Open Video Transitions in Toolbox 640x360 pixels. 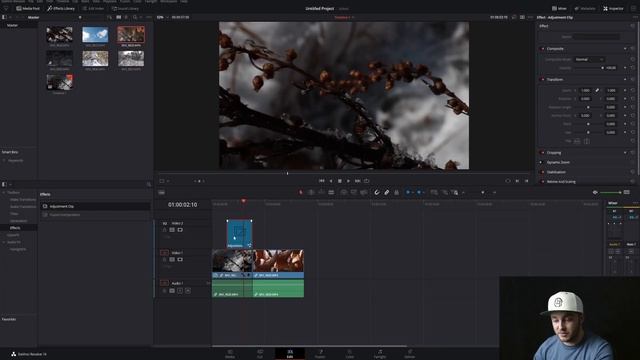tap(22, 200)
